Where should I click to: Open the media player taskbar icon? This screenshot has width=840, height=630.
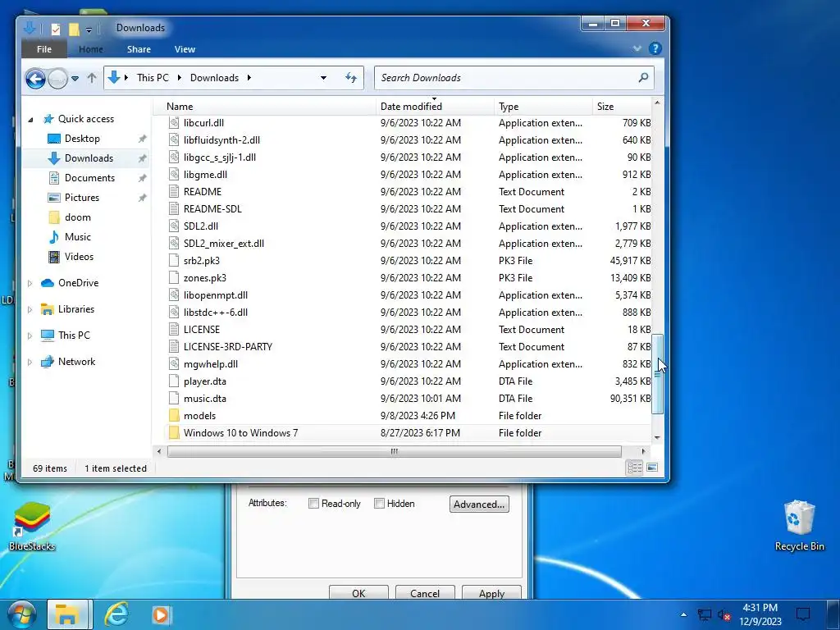tap(162, 615)
